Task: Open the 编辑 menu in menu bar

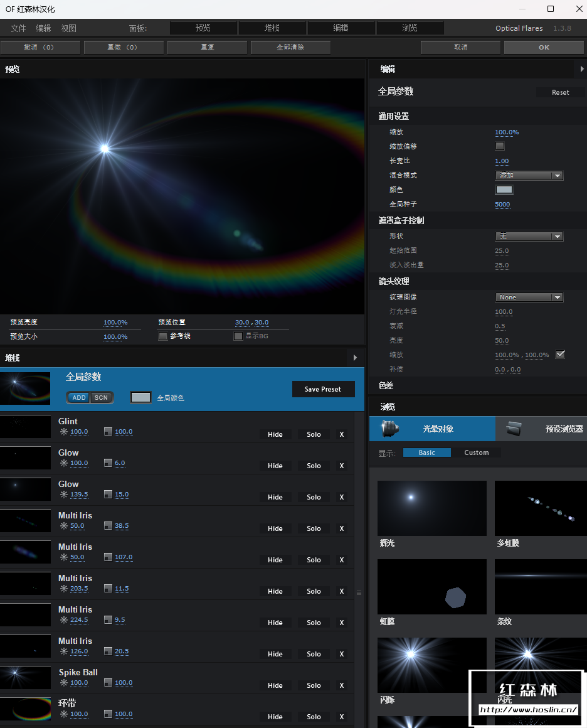Action: click(44, 28)
